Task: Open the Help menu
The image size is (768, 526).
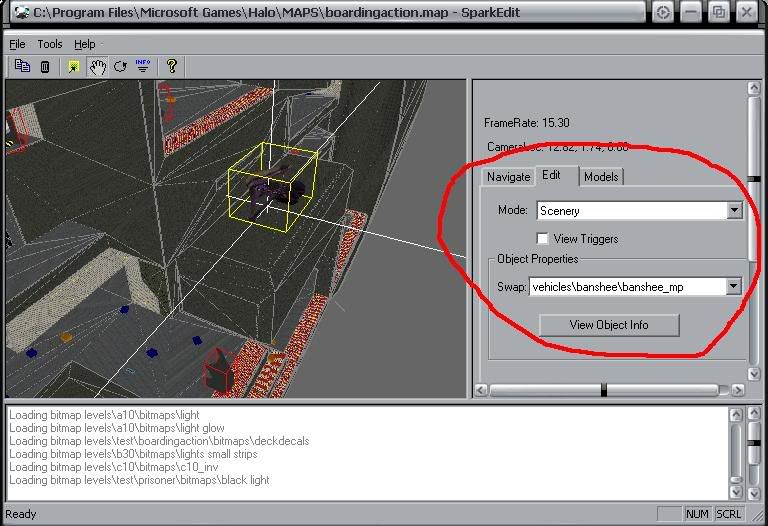Action: coord(85,44)
